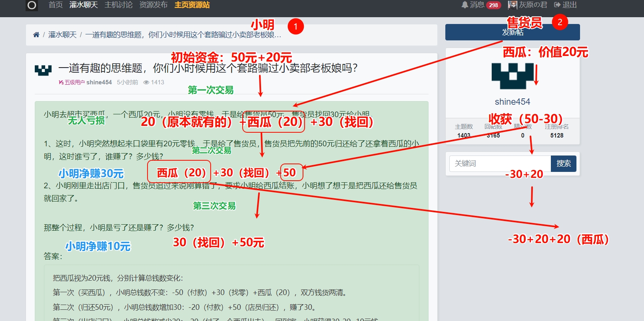
Task: Click the line 把西瓜视为20元钱
Action: tap(118, 278)
